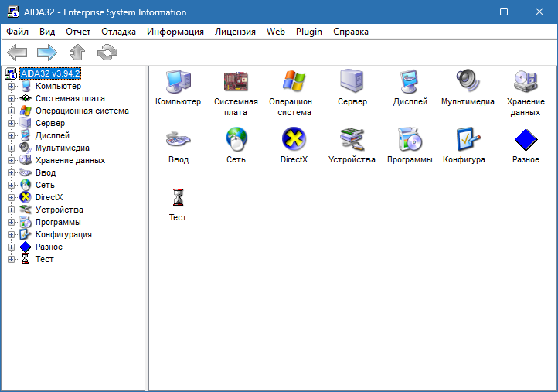
Task: Select Операционная система in the tree
Action: [x=82, y=111]
